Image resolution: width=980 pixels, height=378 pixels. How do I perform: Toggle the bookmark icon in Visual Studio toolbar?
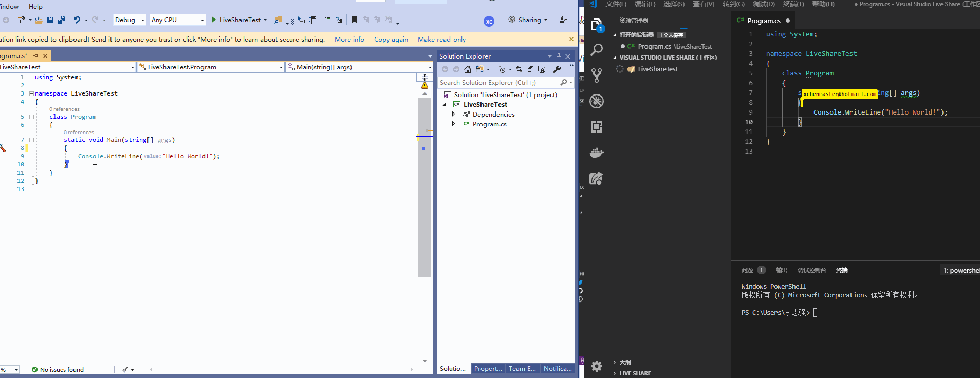[x=354, y=20]
